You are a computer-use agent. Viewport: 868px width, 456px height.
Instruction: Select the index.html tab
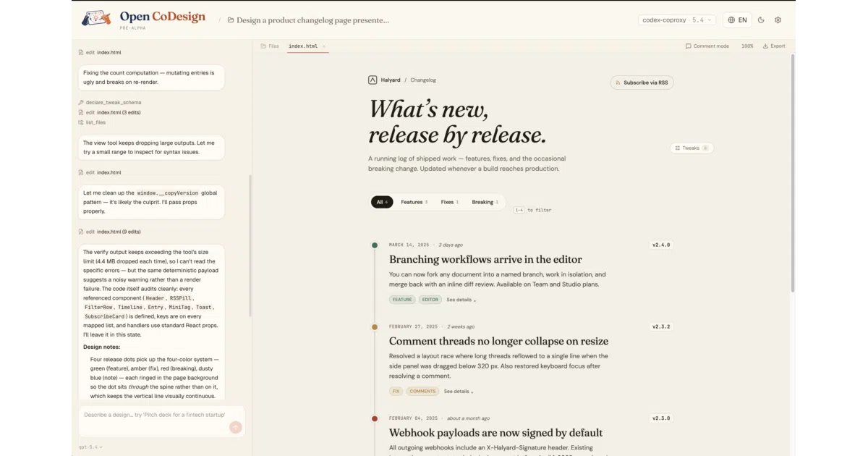(x=303, y=46)
